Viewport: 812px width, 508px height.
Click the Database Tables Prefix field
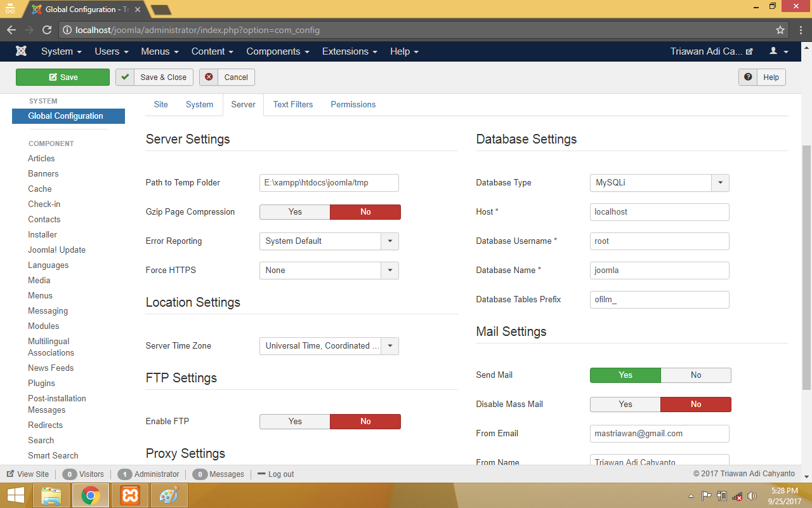tap(659, 300)
